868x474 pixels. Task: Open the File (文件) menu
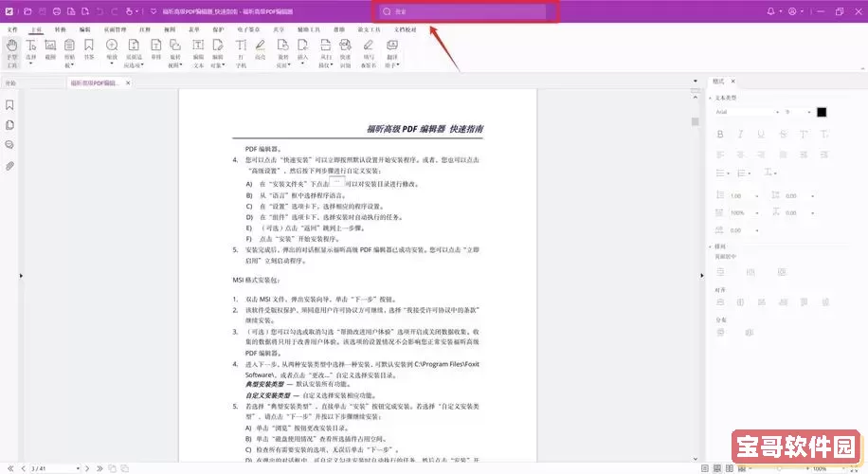(12, 29)
